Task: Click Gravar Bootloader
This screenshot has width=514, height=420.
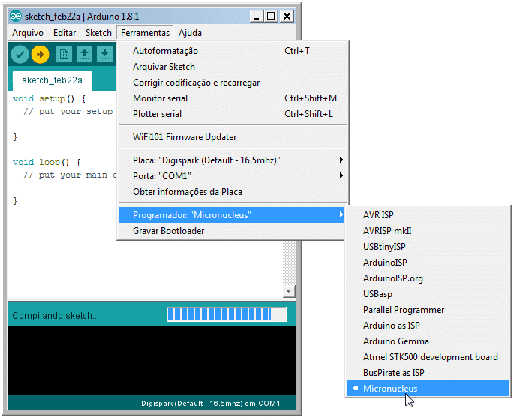Action: pos(168,231)
